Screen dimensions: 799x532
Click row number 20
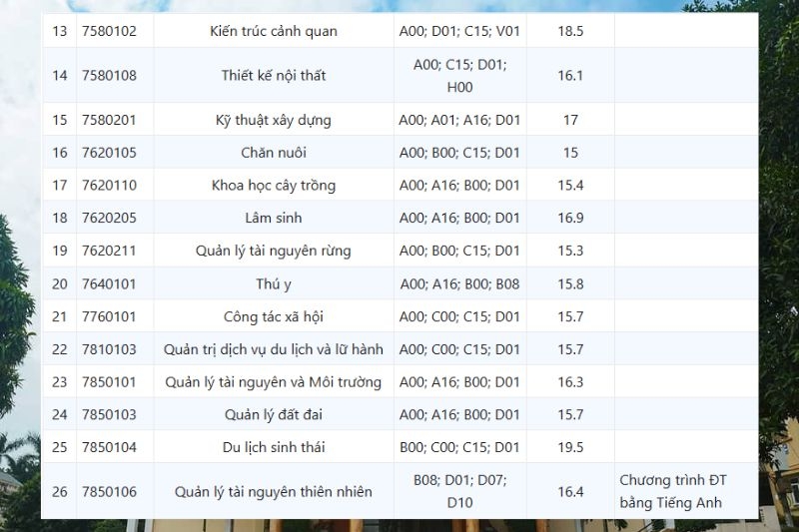[60, 283]
